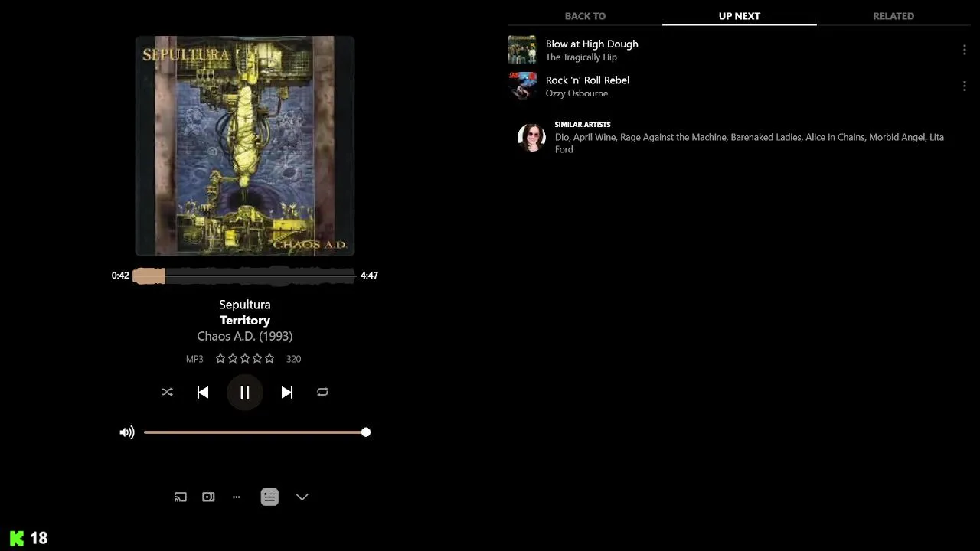Click the Similar Artists heading

coord(583,124)
